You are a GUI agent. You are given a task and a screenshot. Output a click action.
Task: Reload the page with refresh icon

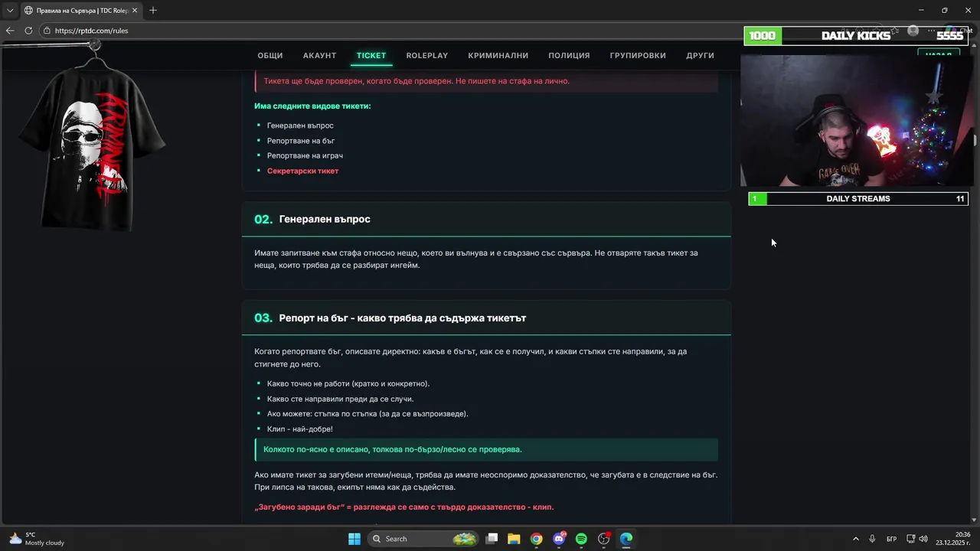pos(28,31)
